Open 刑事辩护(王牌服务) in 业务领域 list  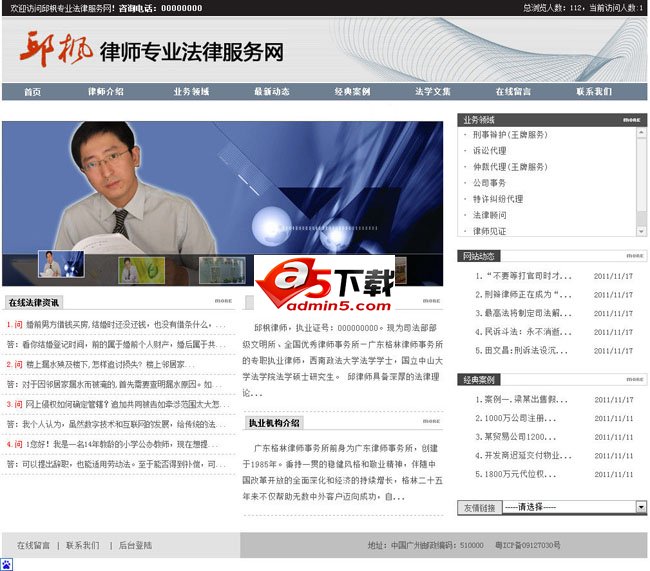[x=509, y=135]
